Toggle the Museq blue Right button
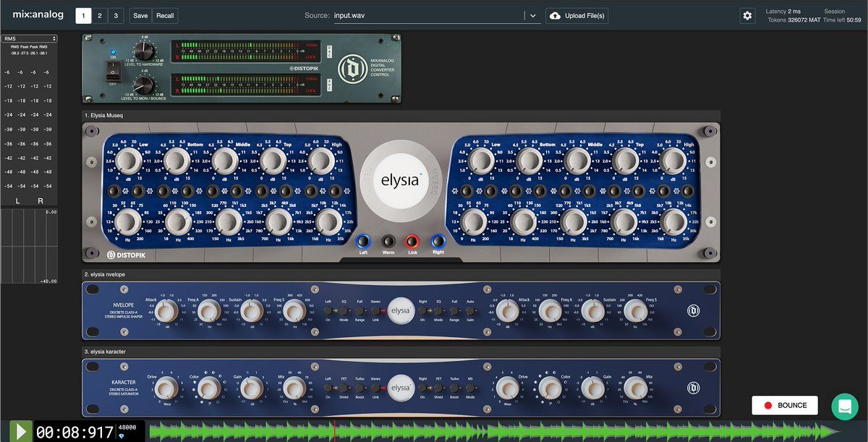The image size is (868, 442). point(438,241)
